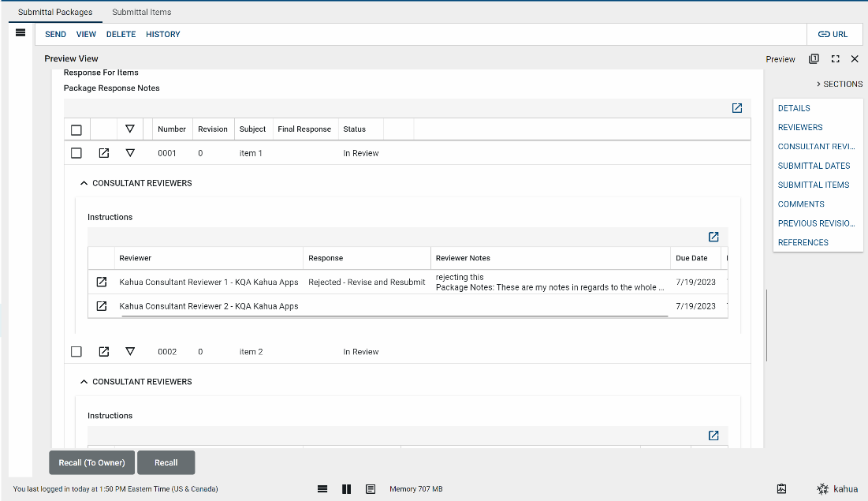Collapse the item 0001 row triangle
868x501 pixels.
point(130,153)
